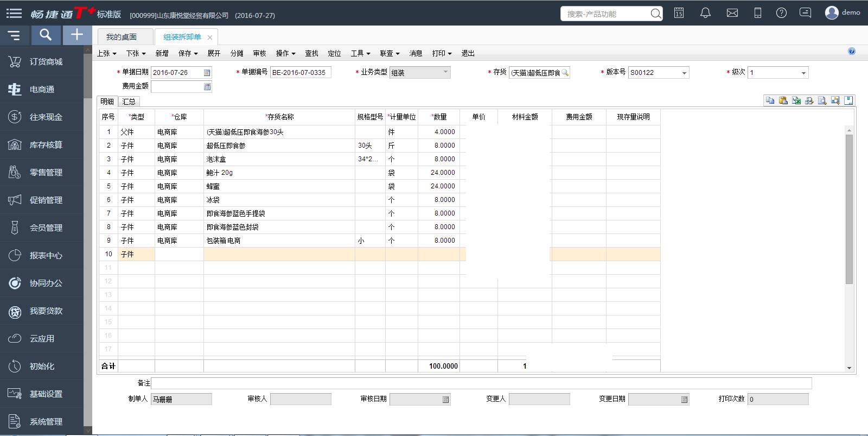Open the 业务类型 dropdown

click(x=445, y=72)
